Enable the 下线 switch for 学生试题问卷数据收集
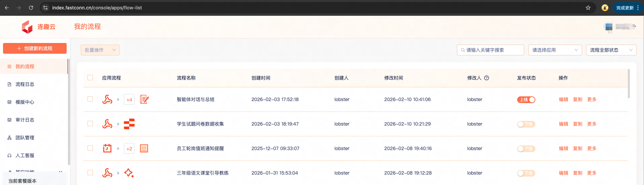 (526, 124)
